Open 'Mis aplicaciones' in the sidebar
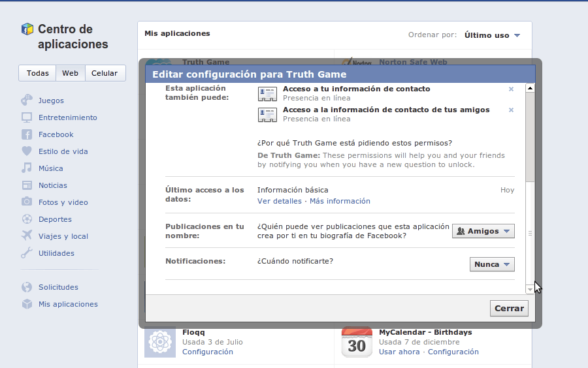The height and width of the screenshot is (368, 588). coord(68,304)
